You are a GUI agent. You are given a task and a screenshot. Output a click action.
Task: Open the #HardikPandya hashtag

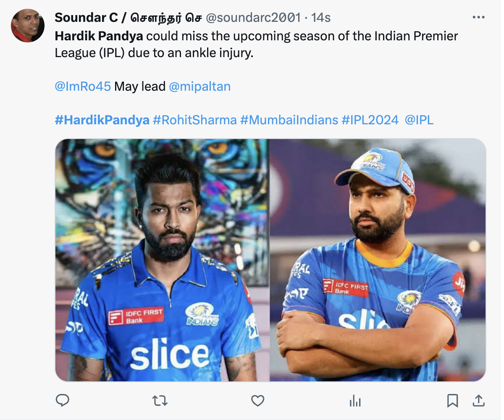click(102, 120)
